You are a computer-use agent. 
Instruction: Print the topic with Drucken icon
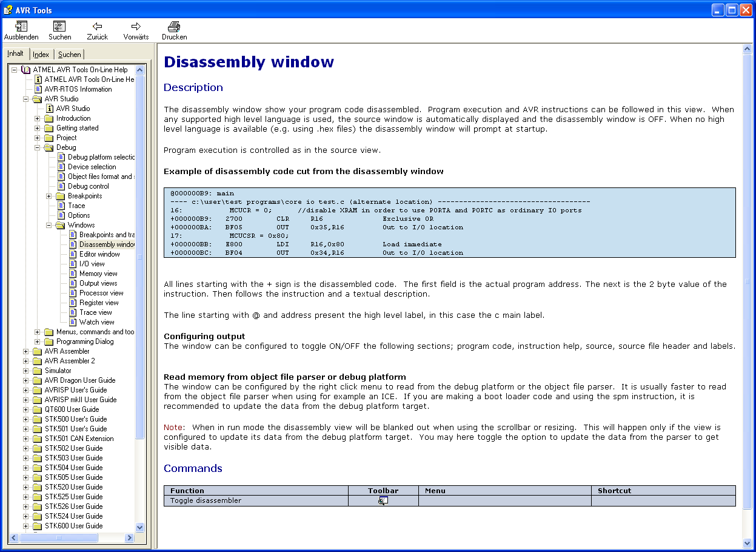[x=174, y=26]
